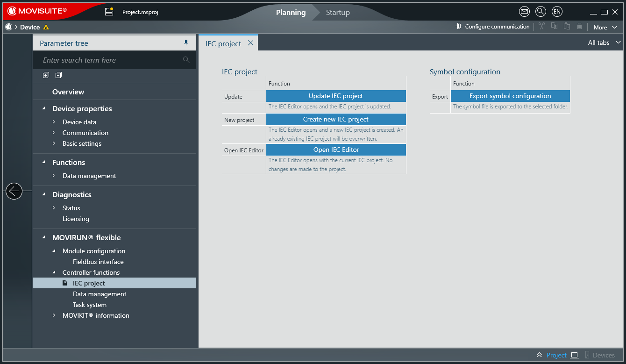This screenshot has height=364, width=626.
Task: Open the All tabs dropdown
Action: [x=604, y=43]
